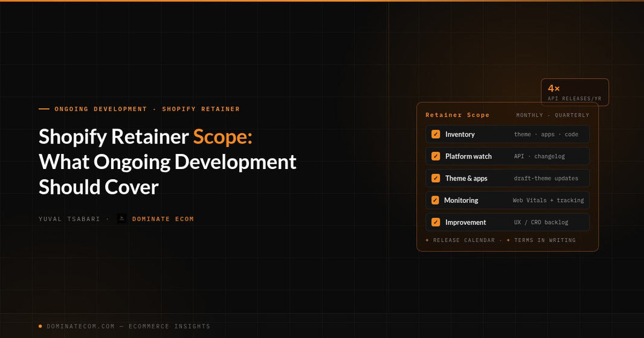Select the Improvement label
The image size is (644, 338).
coord(465,222)
